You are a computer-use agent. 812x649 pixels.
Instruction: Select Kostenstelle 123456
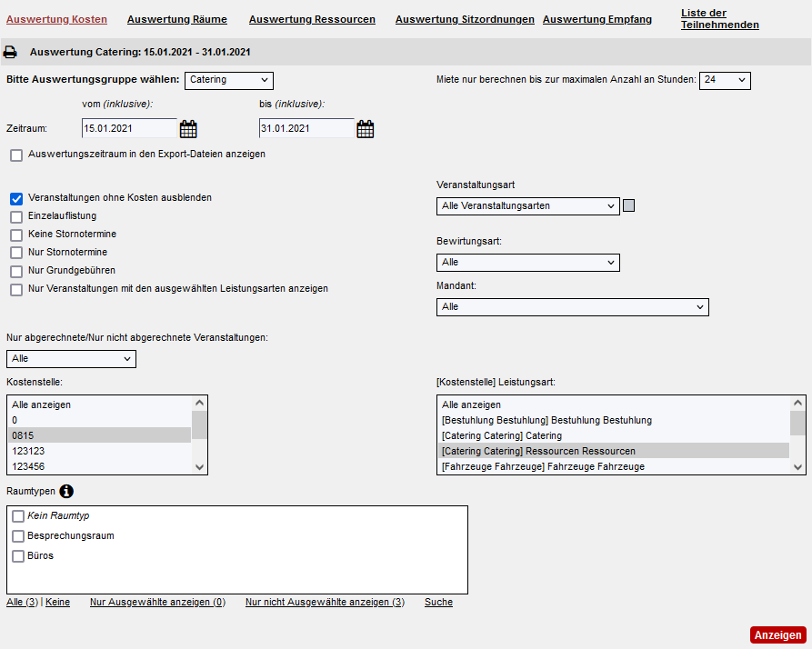pyautogui.click(x=99, y=467)
